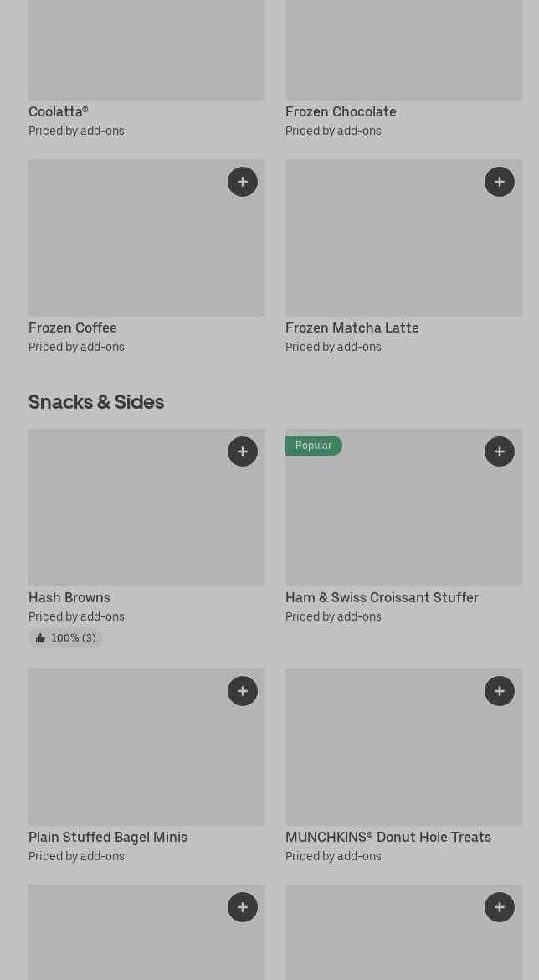Open the Frozen Chocolate item title

click(341, 112)
